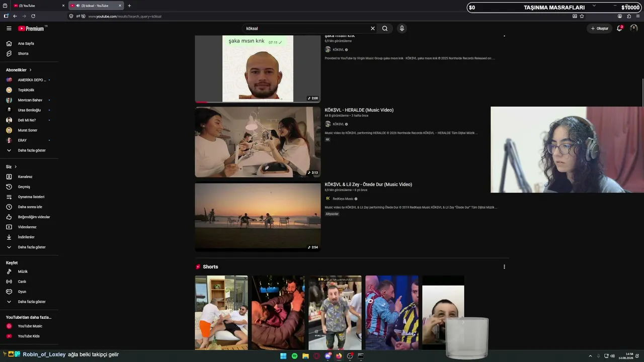644x362 pixels.
Task: Switch to the first YouTube browser tab
Action: tap(39, 6)
